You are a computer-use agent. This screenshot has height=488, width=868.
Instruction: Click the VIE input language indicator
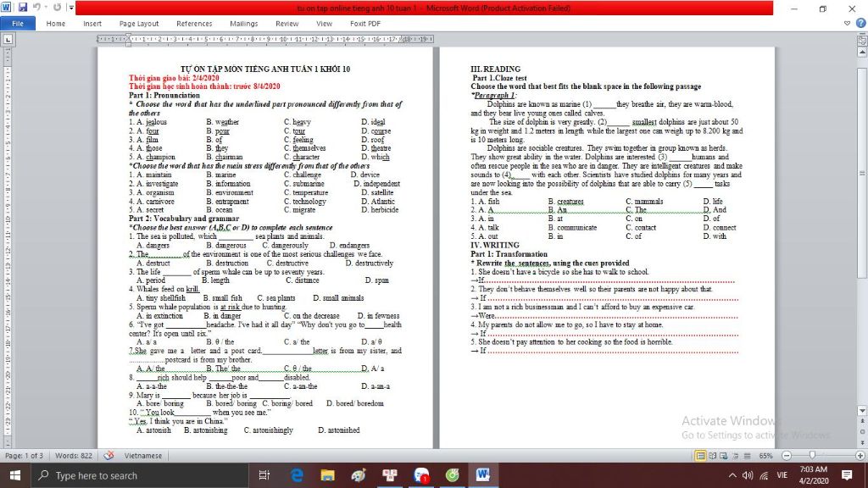(x=782, y=475)
